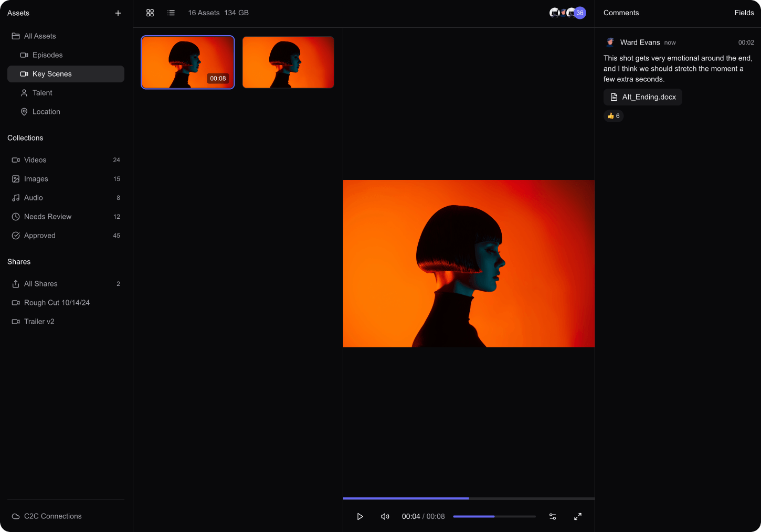Open the Trailer v2 share

tap(66, 322)
